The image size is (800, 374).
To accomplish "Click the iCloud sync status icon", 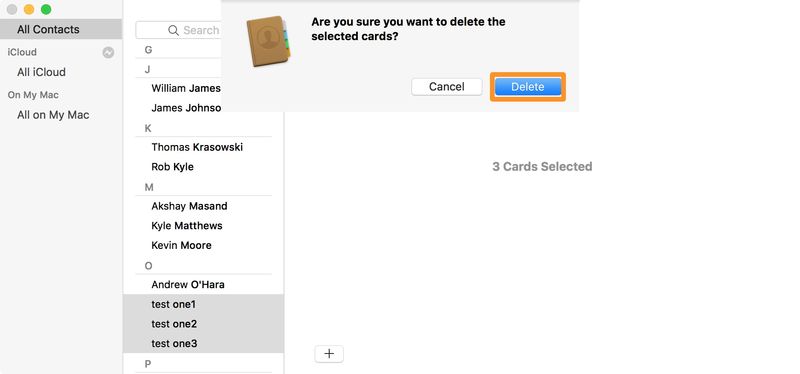I will click(x=108, y=52).
